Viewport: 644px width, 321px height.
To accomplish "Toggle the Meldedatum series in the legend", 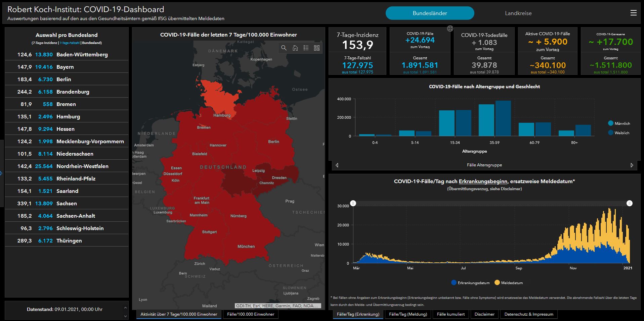I will (509, 283).
